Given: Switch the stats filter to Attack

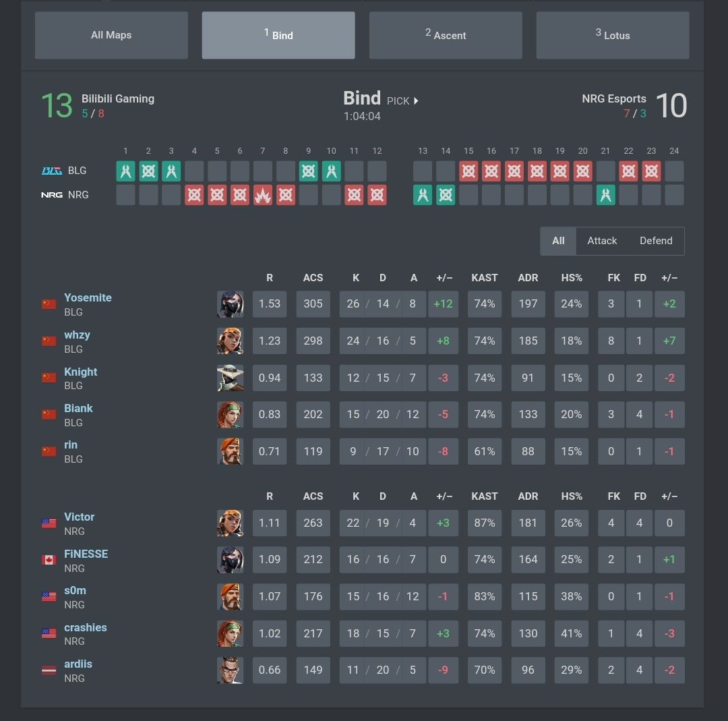Looking at the screenshot, I should (602, 241).
